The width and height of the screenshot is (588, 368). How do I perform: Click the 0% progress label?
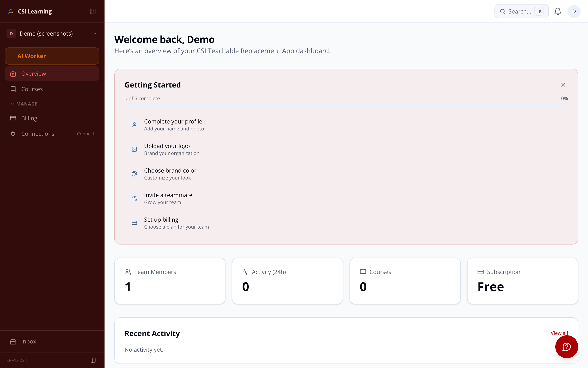(564, 99)
